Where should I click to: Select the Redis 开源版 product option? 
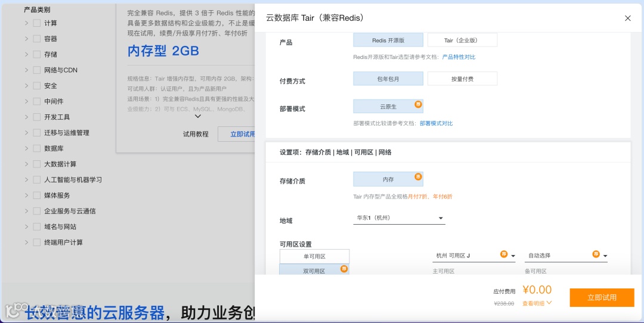(x=388, y=40)
